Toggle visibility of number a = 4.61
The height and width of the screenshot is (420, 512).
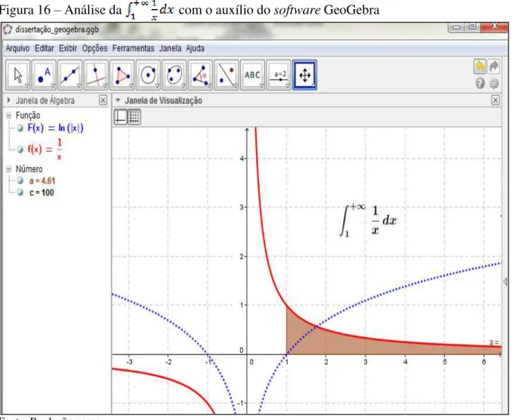(x=20, y=181)
